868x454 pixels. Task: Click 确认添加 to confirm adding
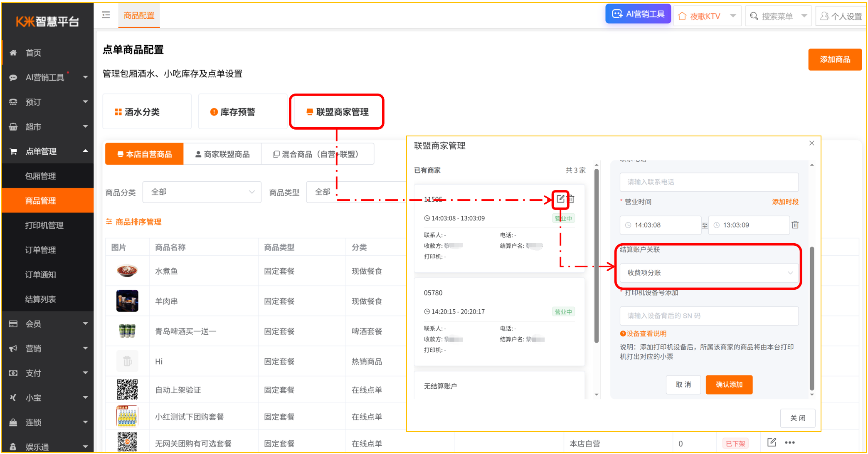coord(729,385)
